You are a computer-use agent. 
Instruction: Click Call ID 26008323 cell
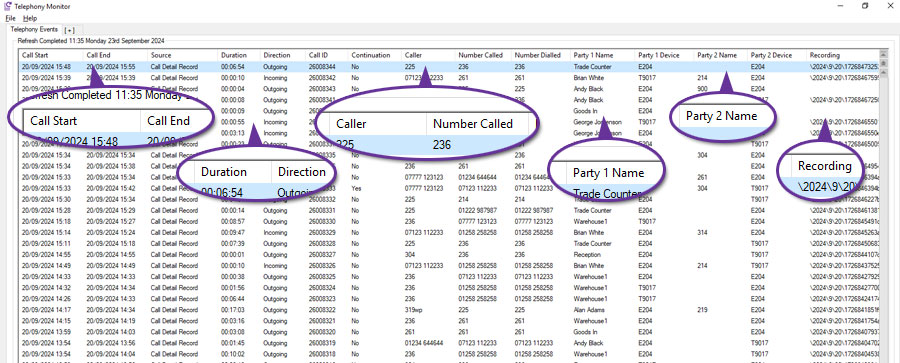322,299
